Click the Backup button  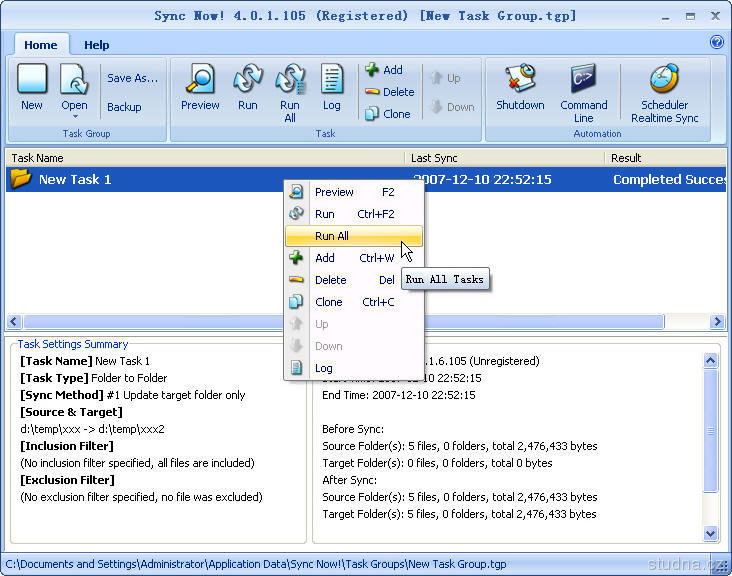(x=124, y=107)
